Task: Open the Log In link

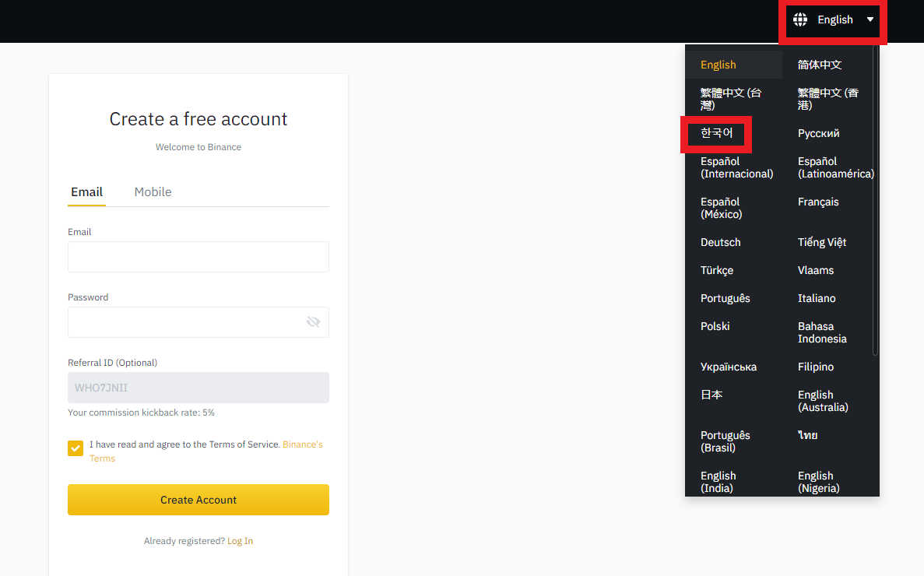Action: point(240,541)
